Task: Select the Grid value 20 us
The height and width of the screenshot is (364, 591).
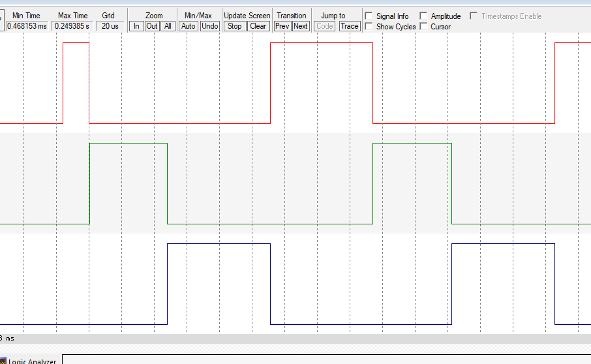Action: (110, 26)
